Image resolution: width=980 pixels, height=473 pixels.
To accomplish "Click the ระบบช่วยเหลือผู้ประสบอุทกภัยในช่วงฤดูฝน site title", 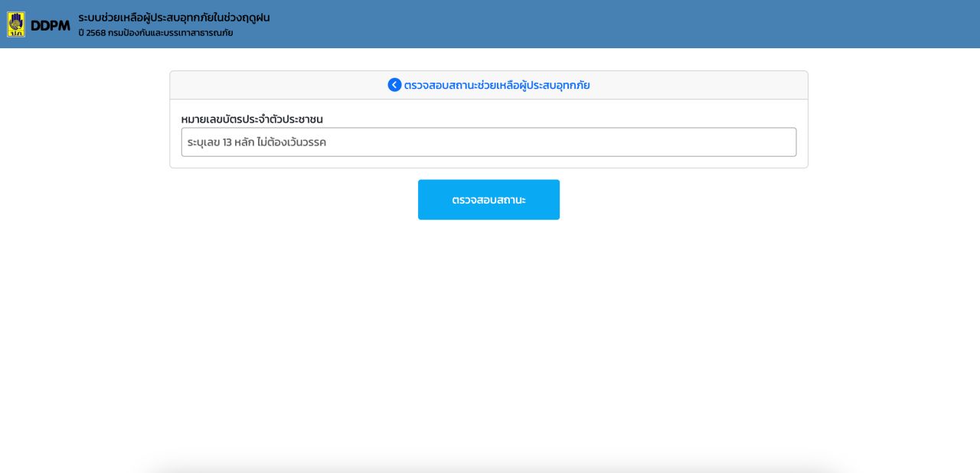I will pos(174,18).
